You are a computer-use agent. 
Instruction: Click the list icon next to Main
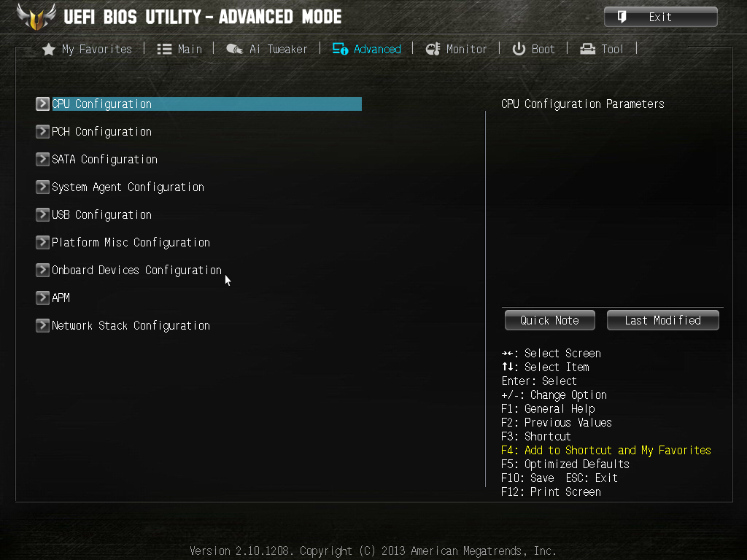(x=164, y=49)
